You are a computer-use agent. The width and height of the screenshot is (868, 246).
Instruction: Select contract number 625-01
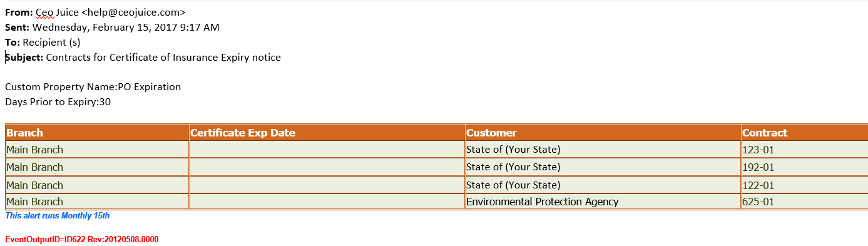758,202
